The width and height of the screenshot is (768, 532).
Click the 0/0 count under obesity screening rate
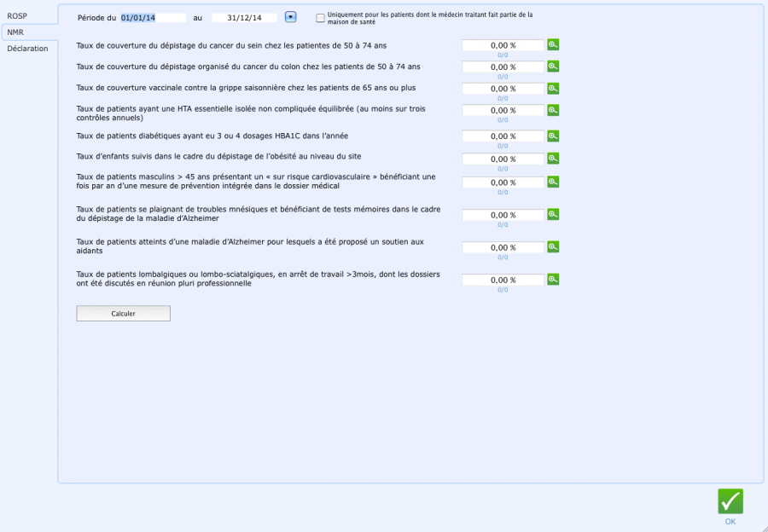(x=503, y=169)
